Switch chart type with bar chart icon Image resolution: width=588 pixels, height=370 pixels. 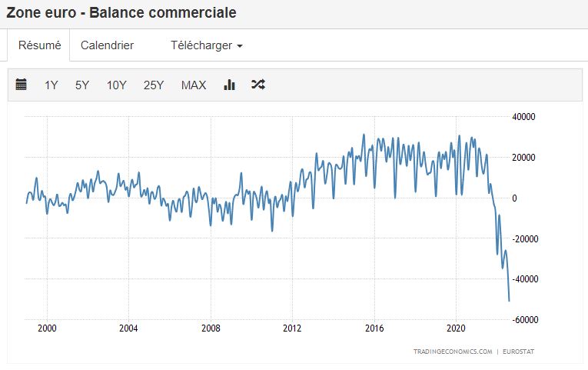point(229,85)
